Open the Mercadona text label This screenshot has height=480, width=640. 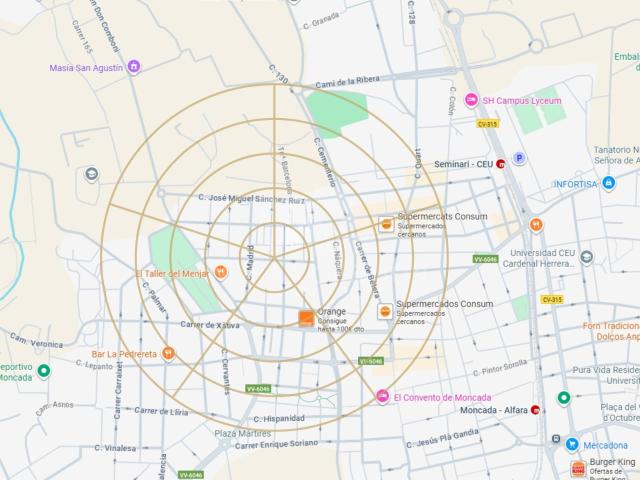pos(605,445)
